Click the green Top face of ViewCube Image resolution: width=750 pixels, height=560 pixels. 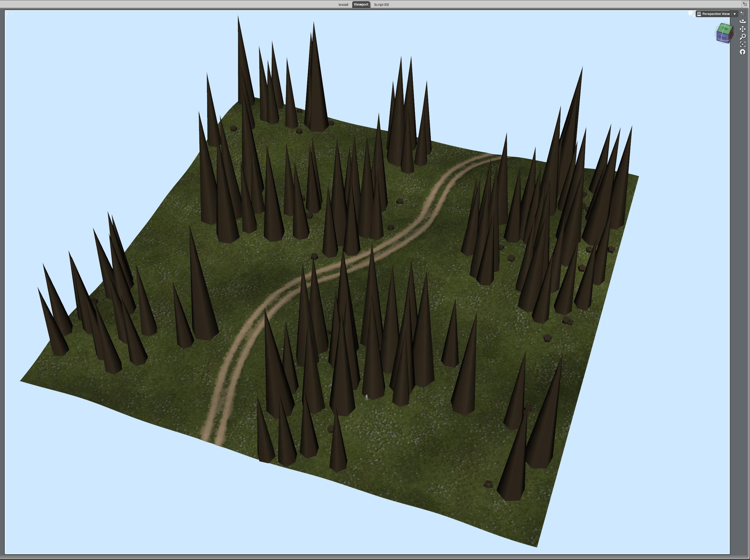725,29
